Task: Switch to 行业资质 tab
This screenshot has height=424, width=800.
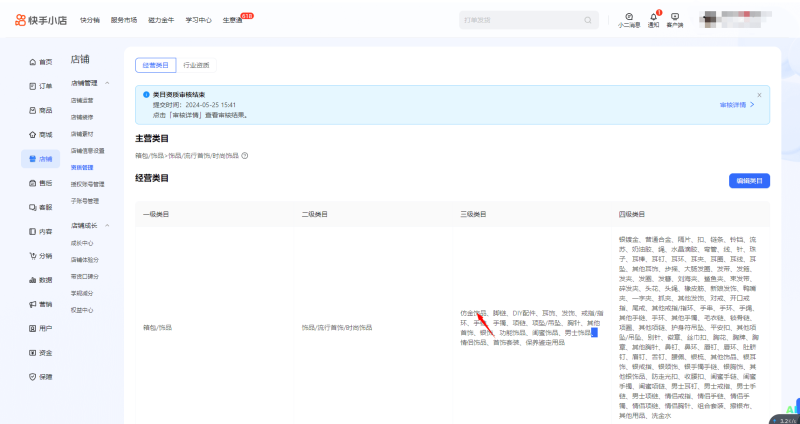Action: (x=197, y=64)
